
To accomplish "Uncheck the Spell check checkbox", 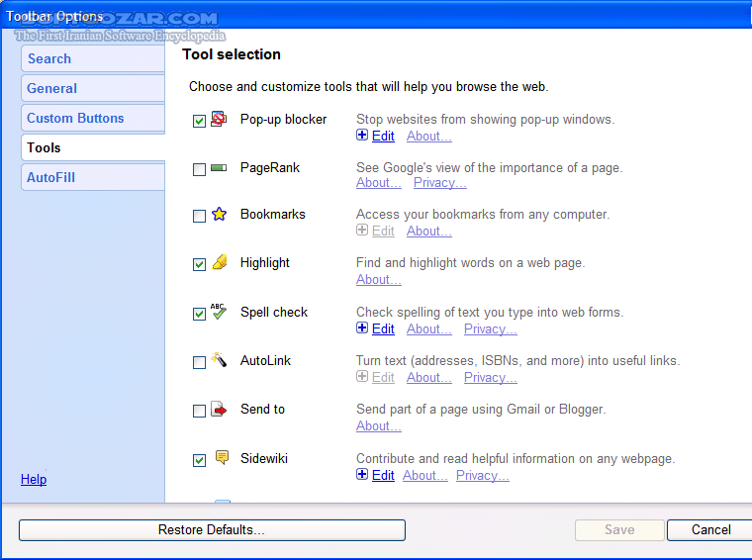I will click(199, 314).
